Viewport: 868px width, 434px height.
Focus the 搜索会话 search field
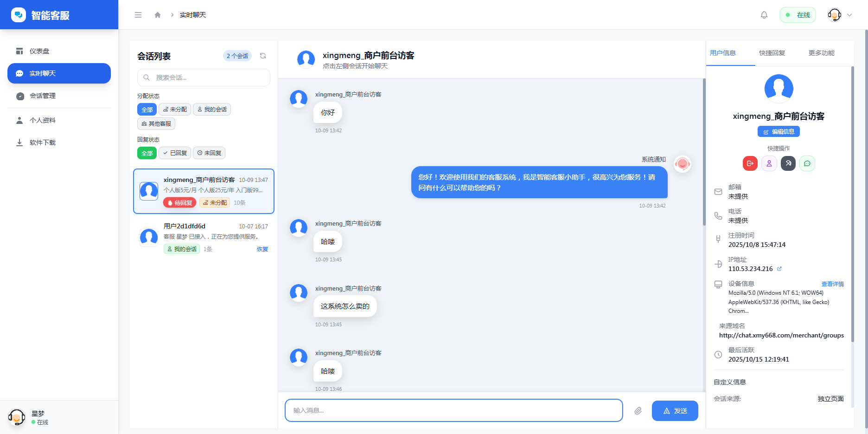[204, 78]
